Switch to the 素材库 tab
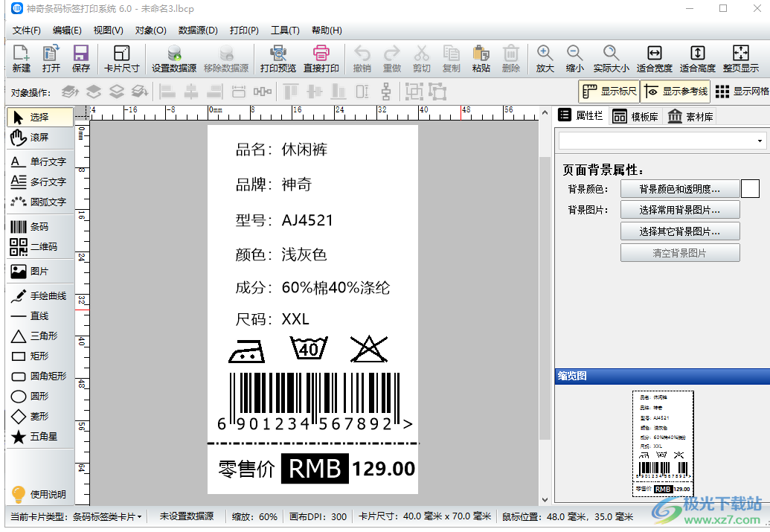770x532 pixels. [690, 116]
